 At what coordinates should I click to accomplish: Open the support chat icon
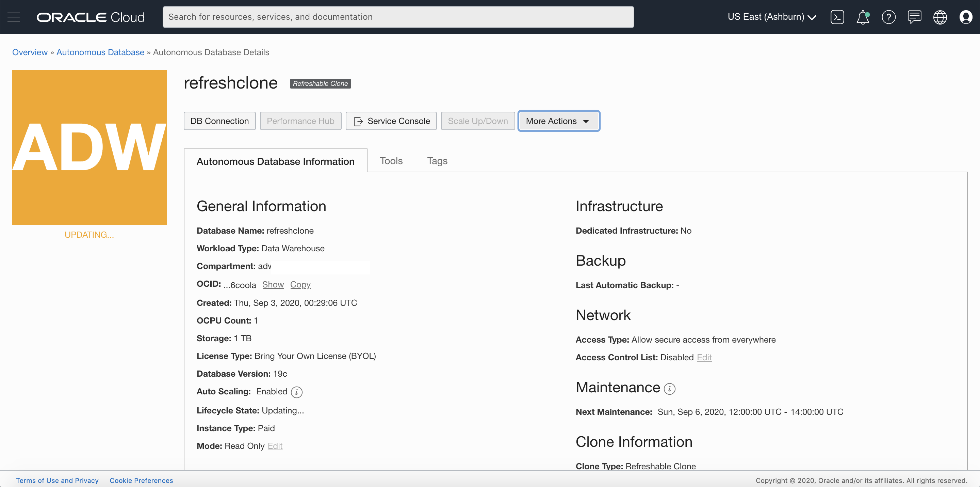click(914, 17)
